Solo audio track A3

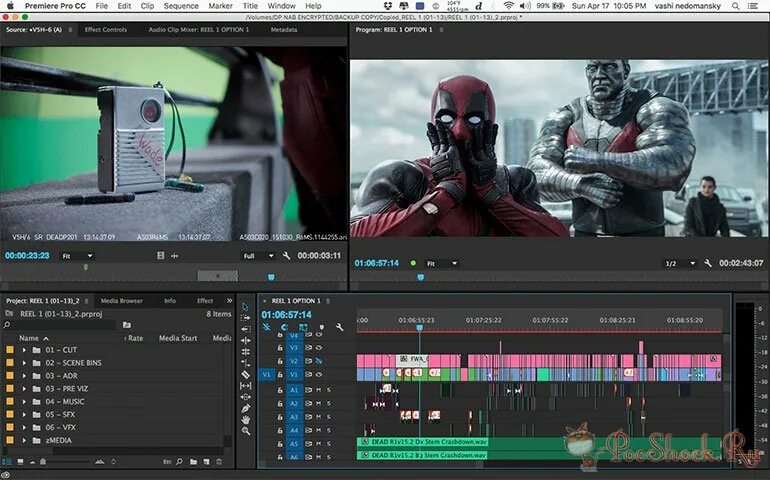pos(329,417)
